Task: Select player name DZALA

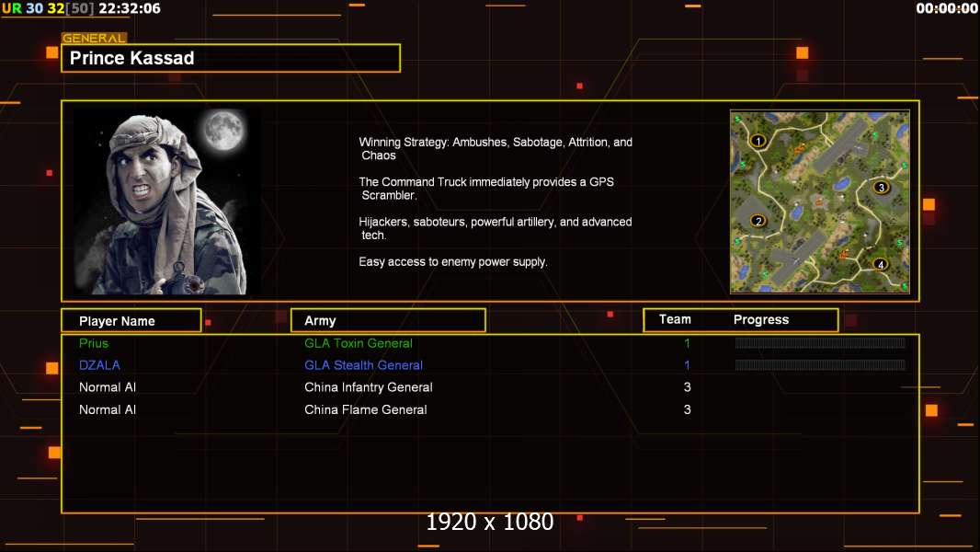Action: pos(99,365)
